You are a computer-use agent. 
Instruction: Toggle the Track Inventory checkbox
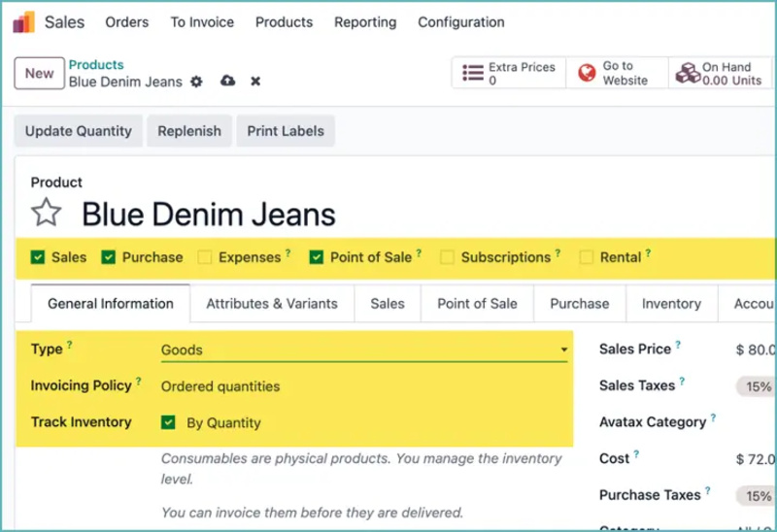pos(168,422)
